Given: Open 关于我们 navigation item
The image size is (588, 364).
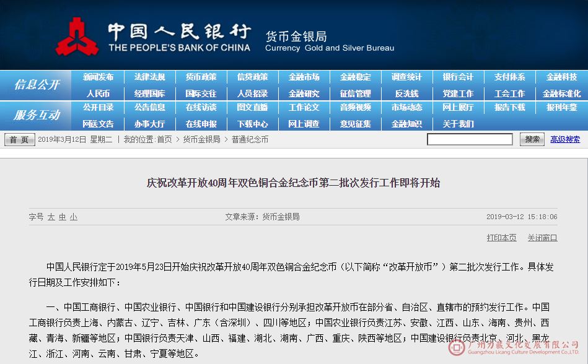Looking at the screenshot, I should (458, 124).
